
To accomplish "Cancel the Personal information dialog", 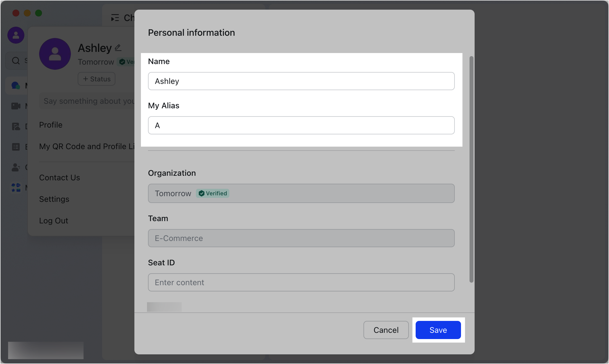I will pyautogui.click(x=386, y=330).
